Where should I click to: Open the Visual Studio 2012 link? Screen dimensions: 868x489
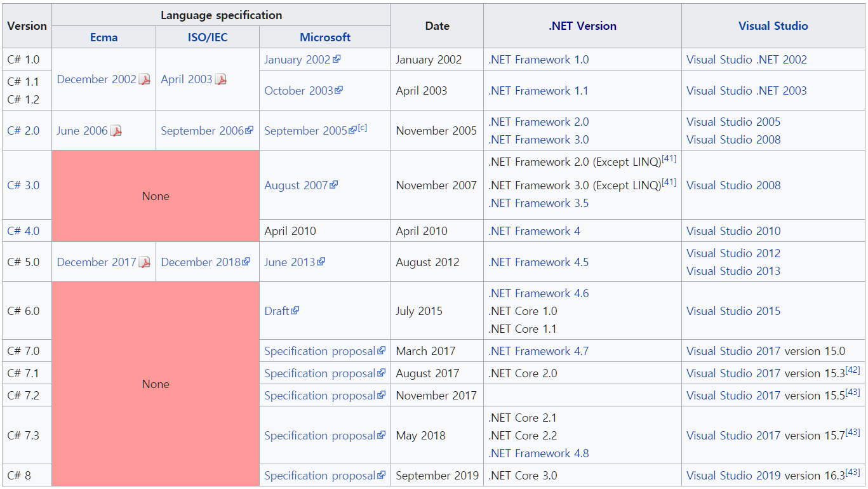click(733, 253)
